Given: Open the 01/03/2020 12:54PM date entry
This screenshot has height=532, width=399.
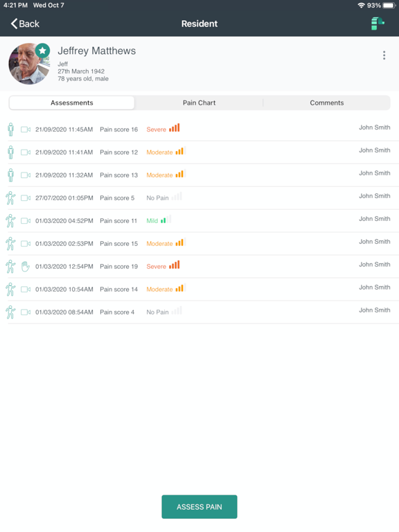Looking at the screenshot, I should pyautogui.click(x=64, y=266).
